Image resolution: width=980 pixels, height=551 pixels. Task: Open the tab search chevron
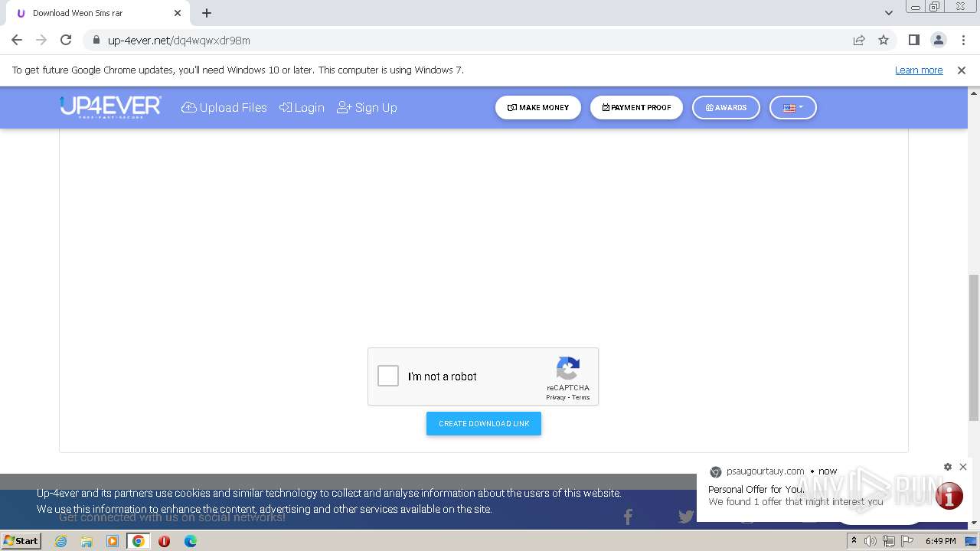coord(888,13)
